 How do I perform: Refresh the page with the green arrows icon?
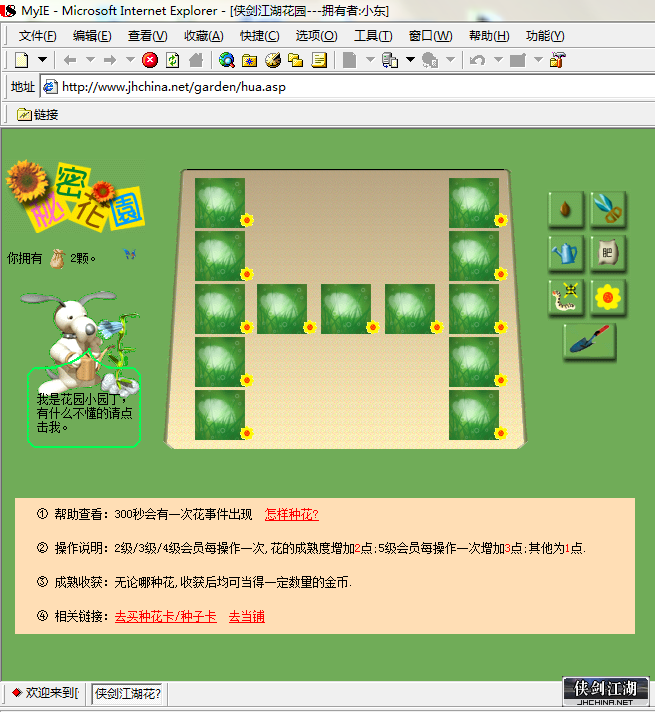173,60
